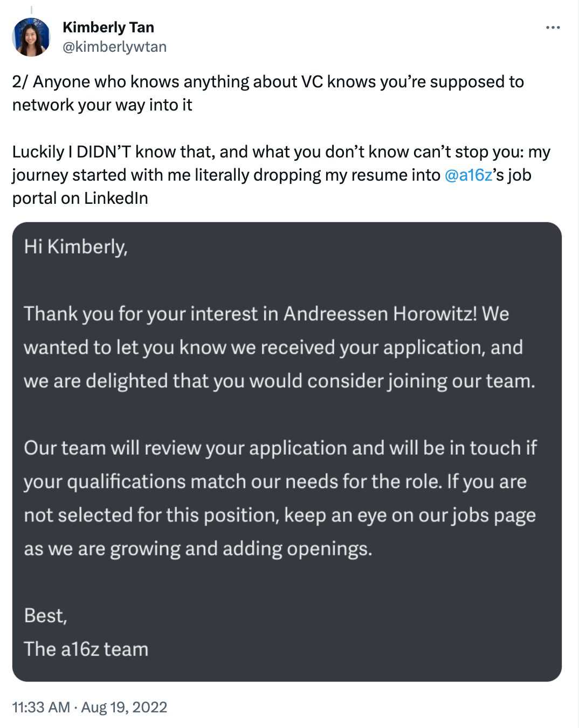Click the "Hi Kimberly," greeting in image
The width and height of the screenshot is (579, 728).
pyautogui.click(x=75, y=247)
